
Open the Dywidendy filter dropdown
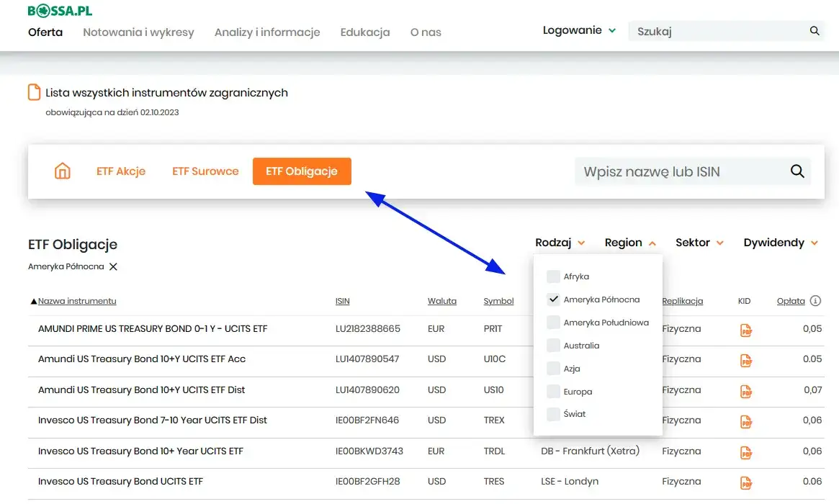781,243
